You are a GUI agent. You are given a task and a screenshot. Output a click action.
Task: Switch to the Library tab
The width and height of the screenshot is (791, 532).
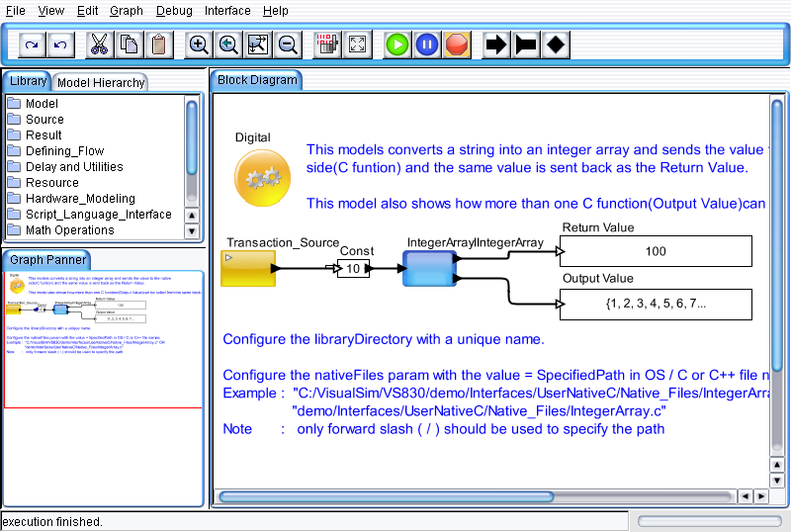pos(28,81)
